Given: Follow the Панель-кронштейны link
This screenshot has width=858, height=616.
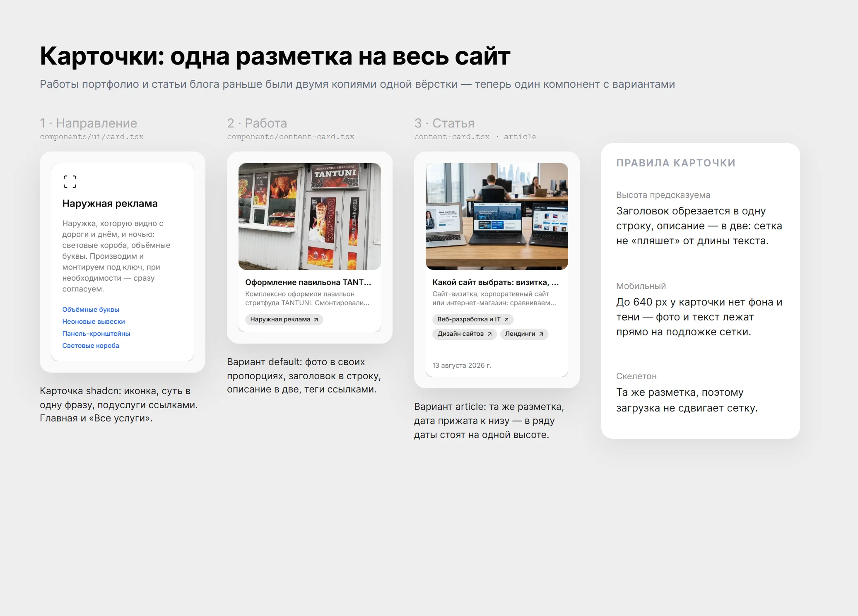Looking at the screenshot, I should 96,333.
